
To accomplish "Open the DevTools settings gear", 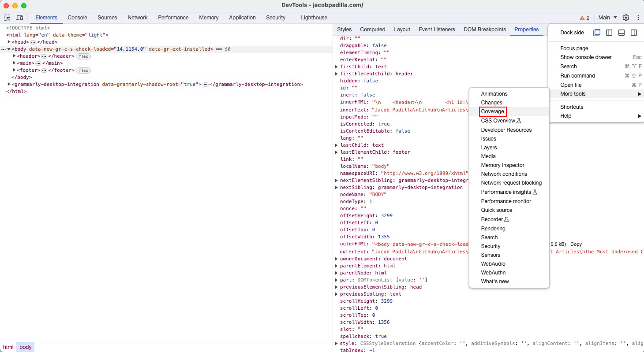I will click(x=626, y=17).
